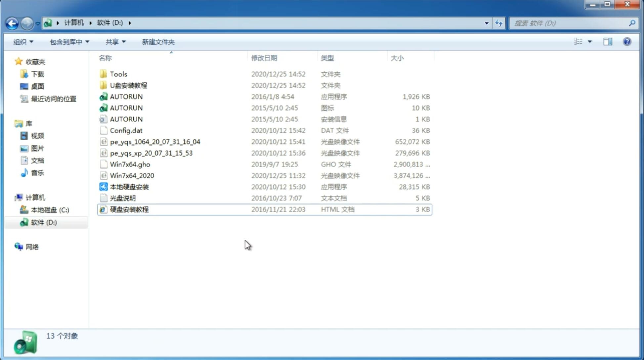Screen dimensions: 644x360
Task: Open the Tools folder
Action: [118, 74]
